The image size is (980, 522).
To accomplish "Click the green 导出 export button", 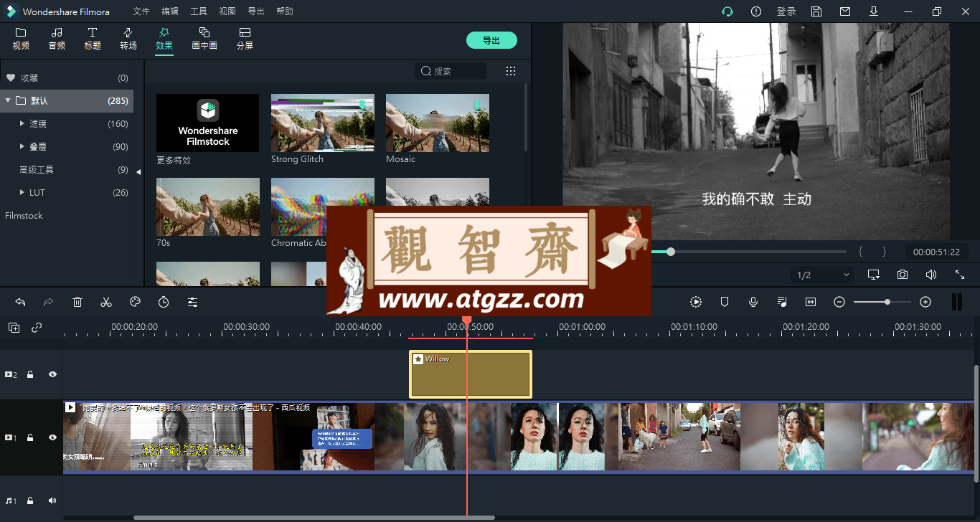I will coord(491,40).
